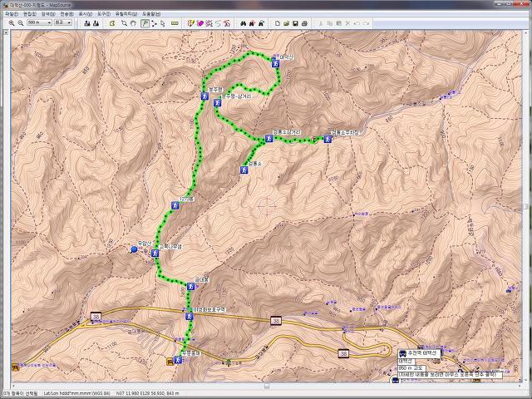532x399 pixels.
Task: Select the map selection tool icon
Action: click(x=112, y=23)
